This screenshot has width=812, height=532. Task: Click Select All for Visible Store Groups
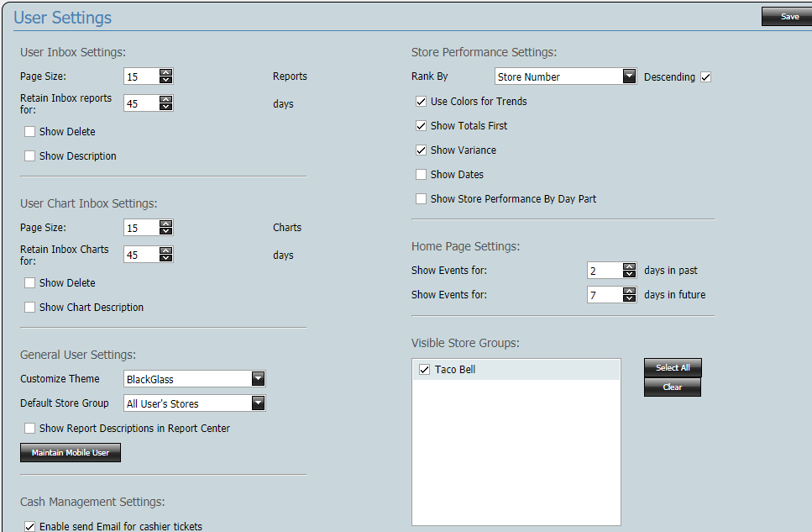coord(672,367)
